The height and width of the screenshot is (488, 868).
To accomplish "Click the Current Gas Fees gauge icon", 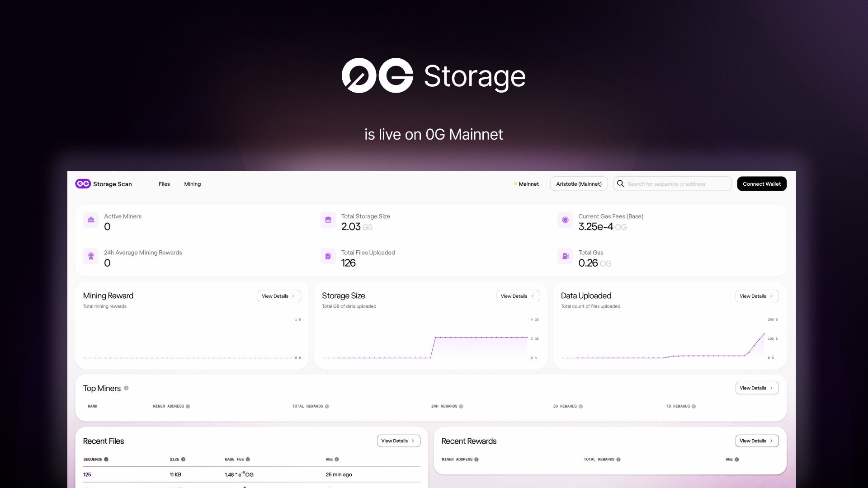I will coord(565,220).
